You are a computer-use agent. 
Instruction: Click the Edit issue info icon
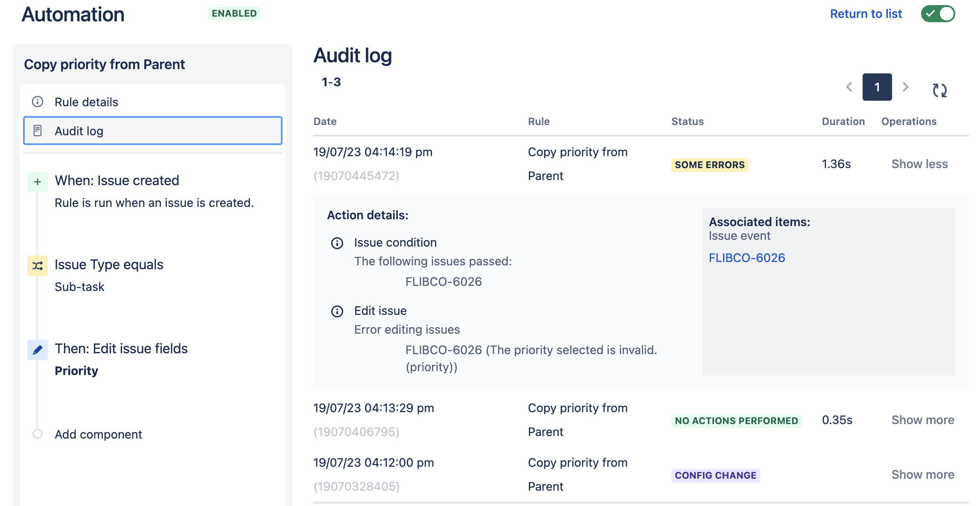pos(337,311)
